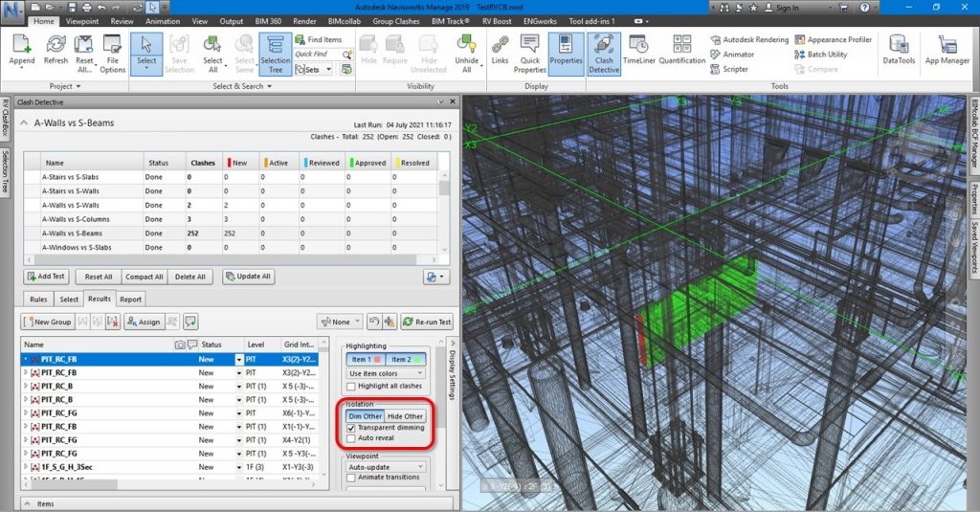
Task: Open DataTools in the ribbon
Action: pyautogui.click(x=899, y=50)
